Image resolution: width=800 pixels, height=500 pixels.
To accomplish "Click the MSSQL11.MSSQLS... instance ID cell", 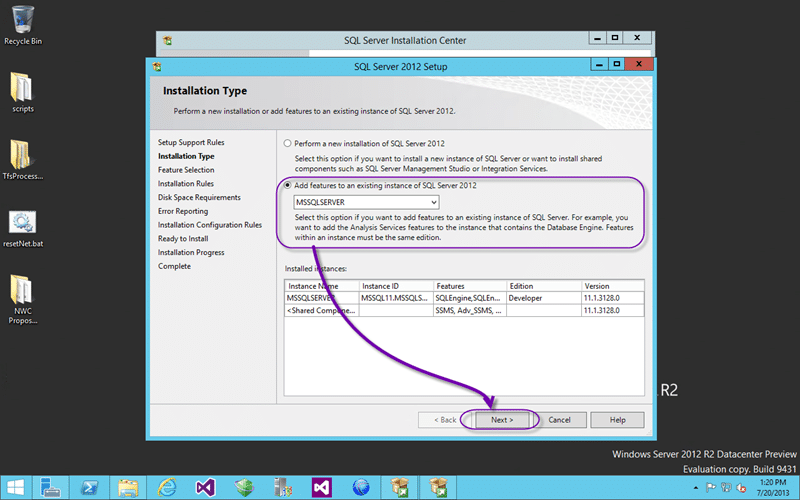I will pos(395,298).
